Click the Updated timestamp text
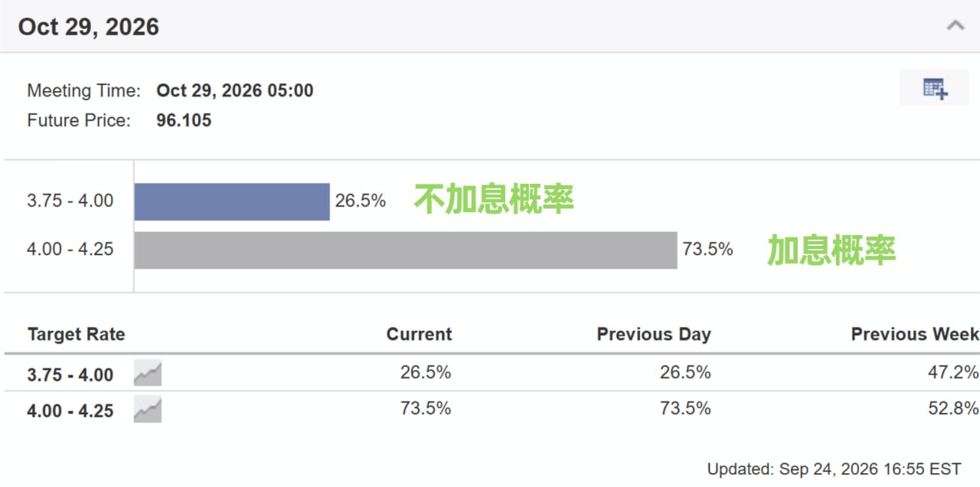980x487 pixels. coord(834,469)
